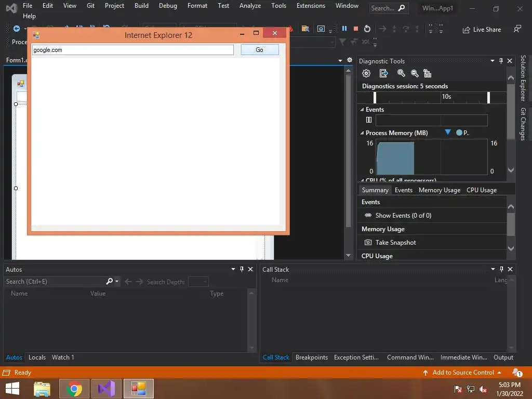Switch to the Summary tab
The image size is (532, 399).
tap(375, 190)
